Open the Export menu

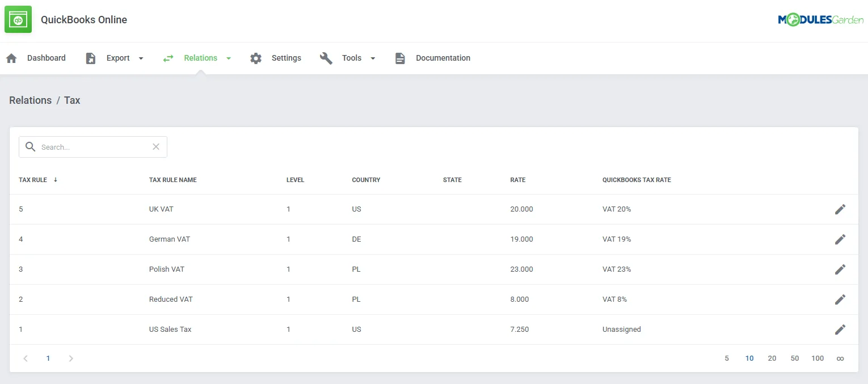coord(118,58)
